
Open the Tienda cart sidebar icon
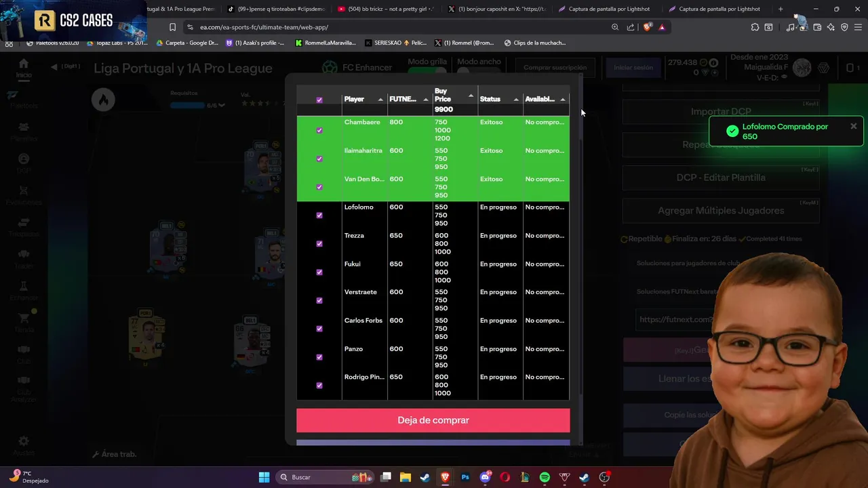point(24,322)
